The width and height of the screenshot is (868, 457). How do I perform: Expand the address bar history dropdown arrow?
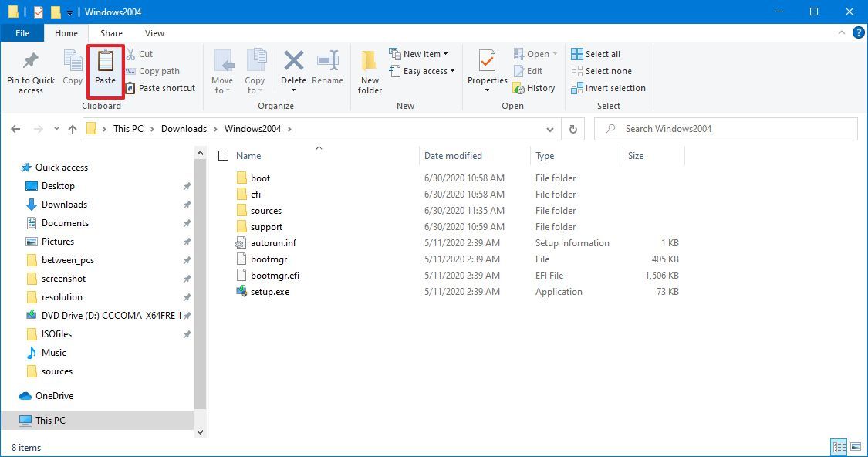tap(549, 129)
